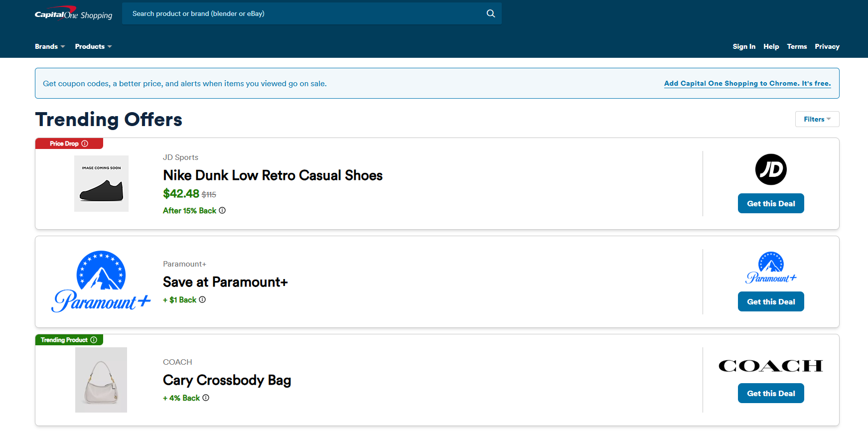Click the Get coupon codes banner text
868x431 pixels.
click(x=185, y=84)
